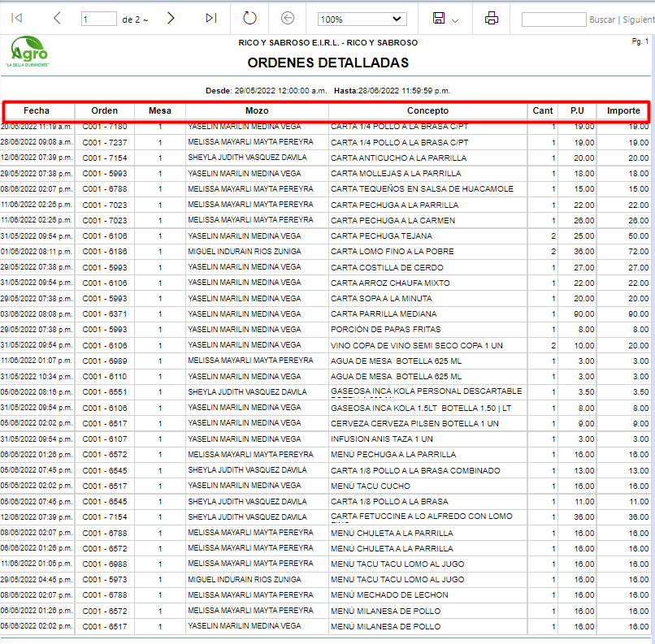Click the Mesa column header

160,110
